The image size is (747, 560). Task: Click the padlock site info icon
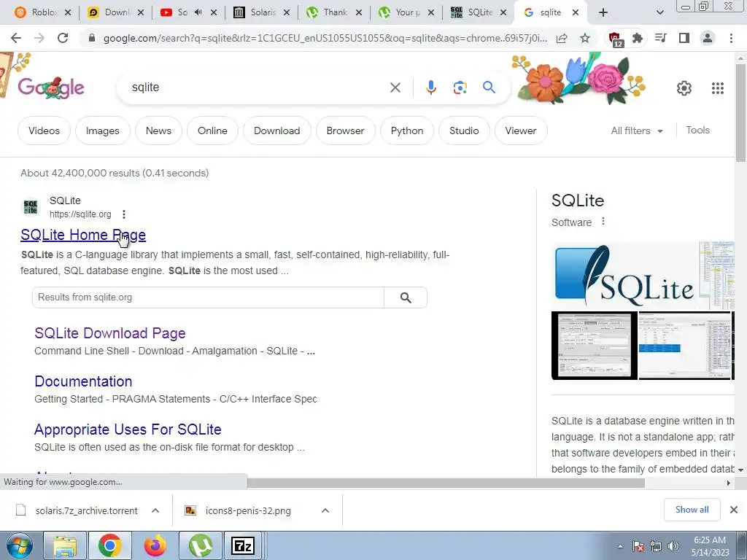[92, 38]
